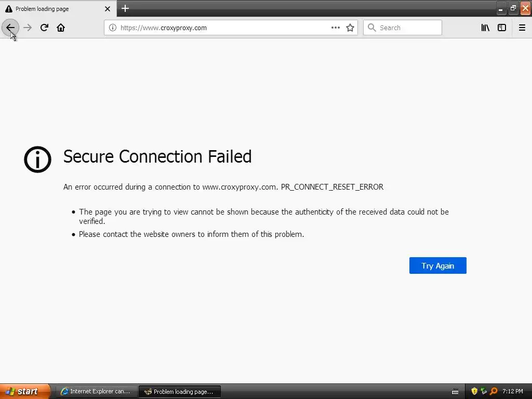This screenshot has height=399, width=532.
Task: Open a new tab with plus button
Action: point(125,8)
